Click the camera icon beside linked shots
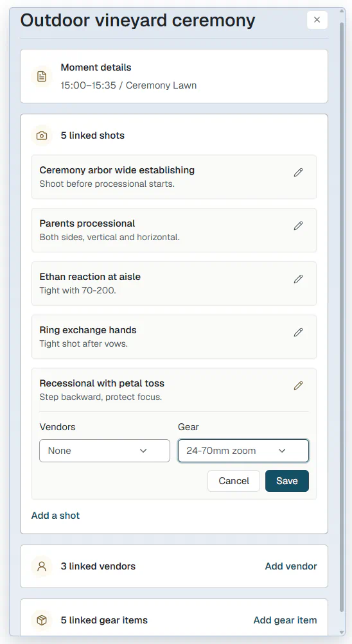This screenshot has width=352, height=644. coord(42,135)
